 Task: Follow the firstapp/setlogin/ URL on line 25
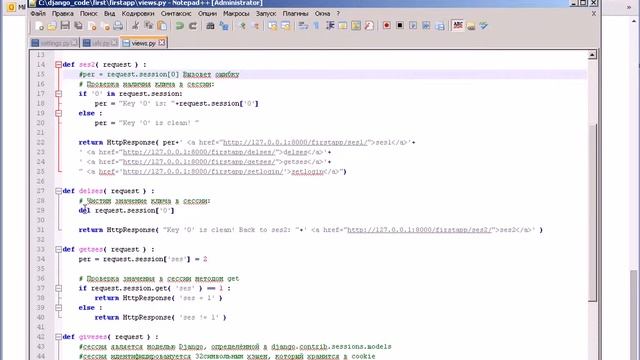[x=203, y=172]
